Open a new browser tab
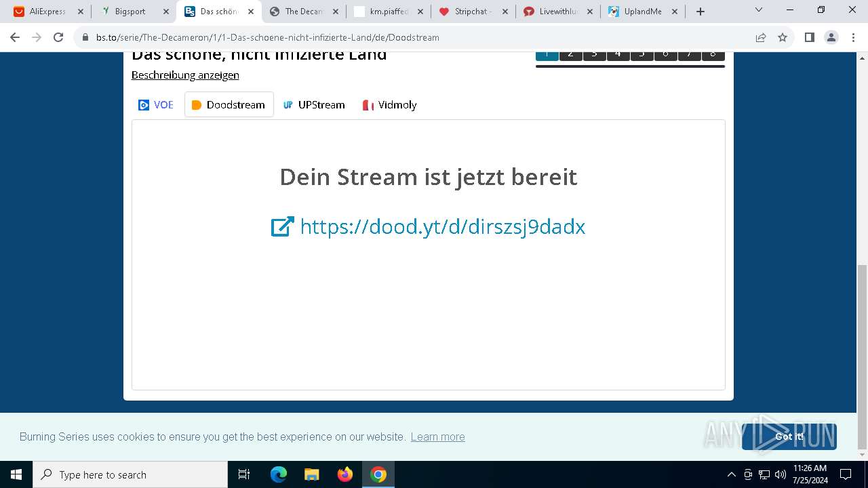Viewport: 868px width, 488px height. point(701,12)
